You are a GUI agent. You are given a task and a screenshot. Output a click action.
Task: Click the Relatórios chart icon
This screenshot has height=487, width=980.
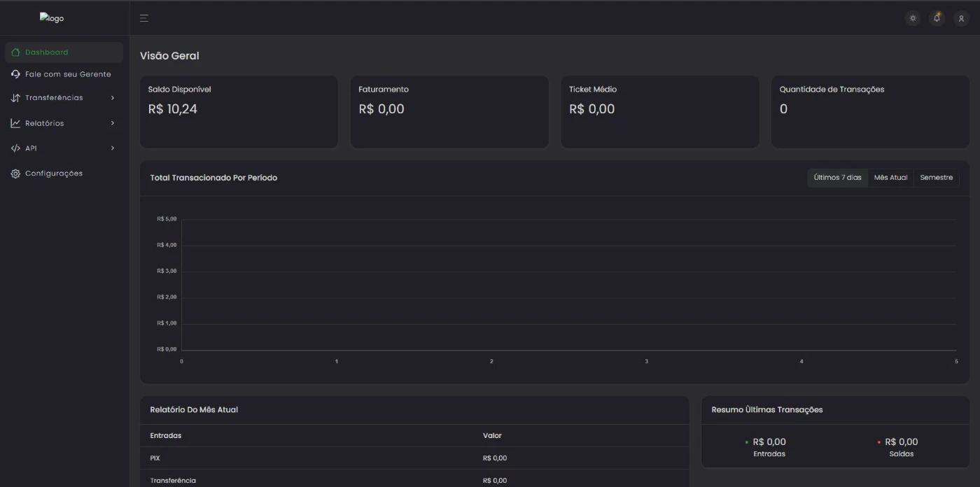point(15,123)
